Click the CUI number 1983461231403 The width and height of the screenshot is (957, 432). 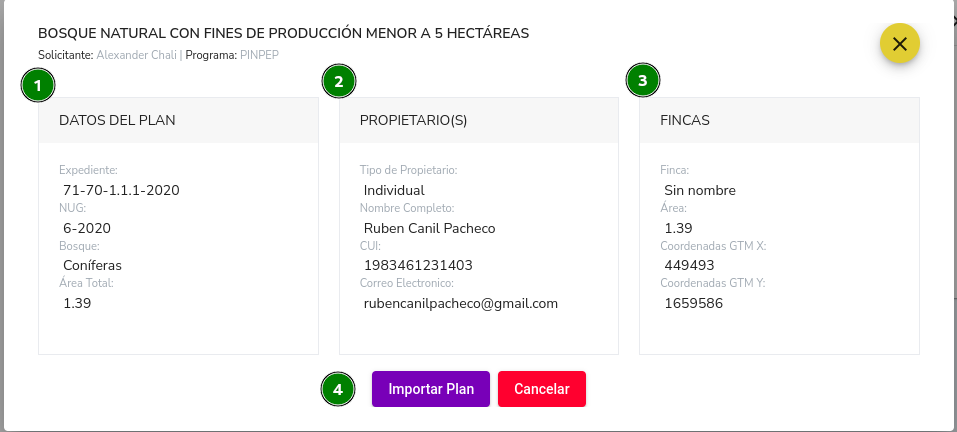[x=418, y=265]
